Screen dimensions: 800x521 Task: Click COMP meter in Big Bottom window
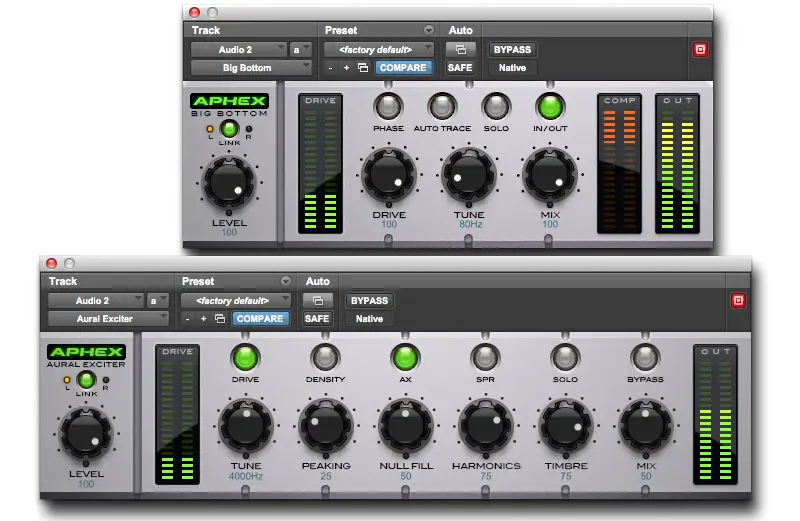(619, 164)
